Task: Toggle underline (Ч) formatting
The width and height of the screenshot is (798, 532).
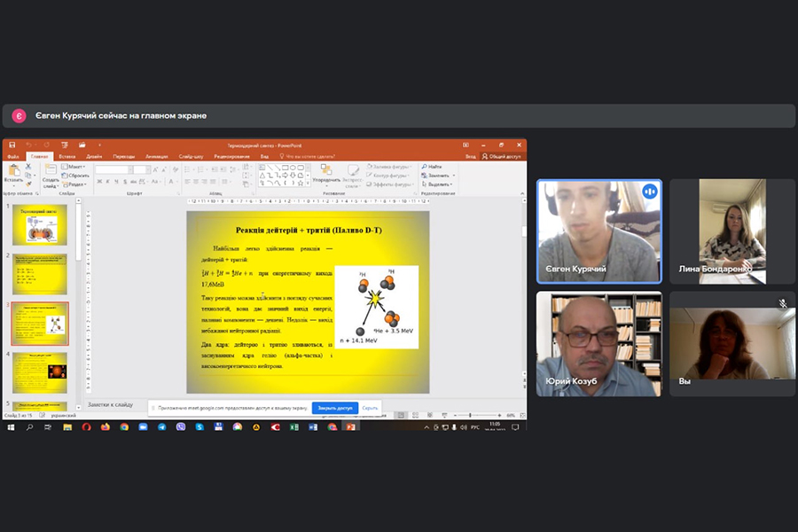Action: [116, 182]
